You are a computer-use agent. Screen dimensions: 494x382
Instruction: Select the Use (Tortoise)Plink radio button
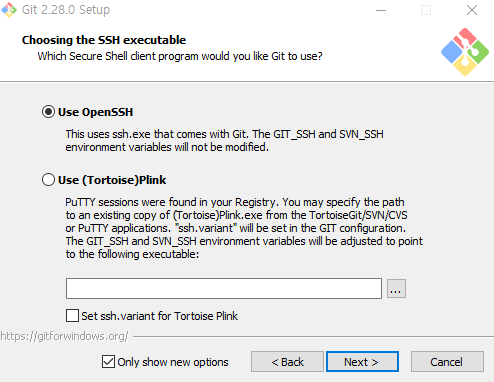click(48, 180)
